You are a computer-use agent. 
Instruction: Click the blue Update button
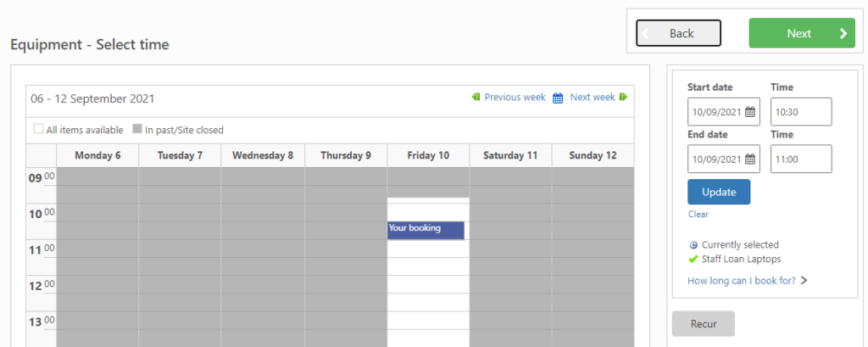click(x=719, y=192)
